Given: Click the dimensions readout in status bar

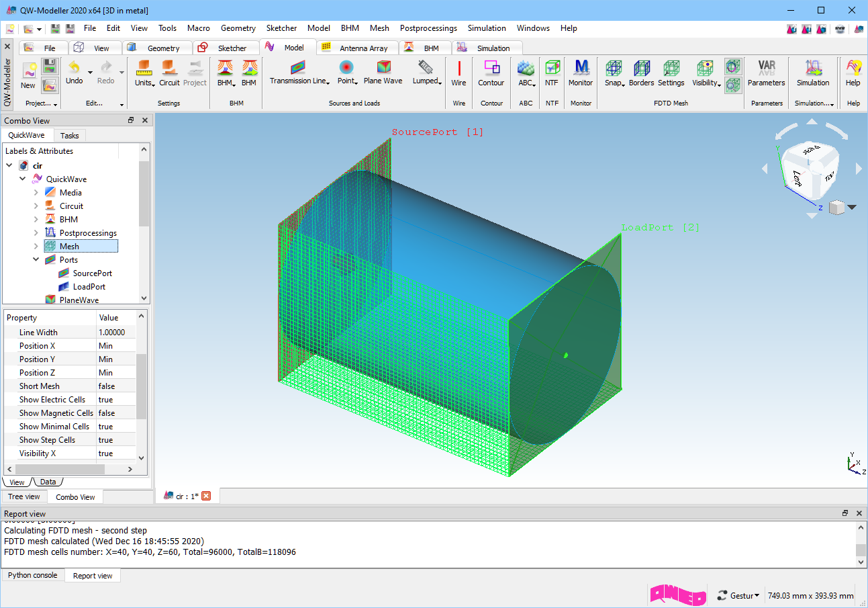Looking at the screenshot, I should 811,595.
